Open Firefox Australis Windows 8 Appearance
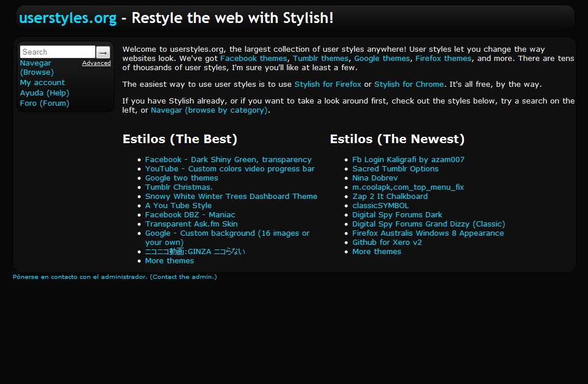 pos(428,233)
